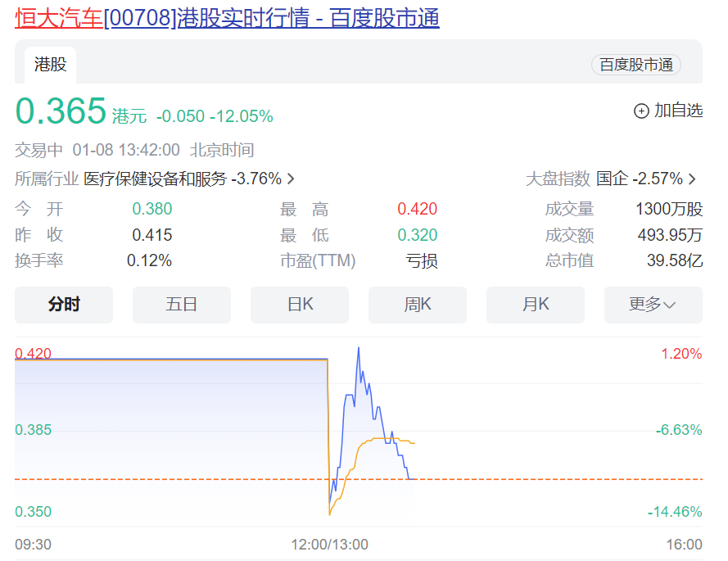This screenshot has width=728, height=561.
Task: Switch to the 周K chart tab
Action: coord(418,305)
